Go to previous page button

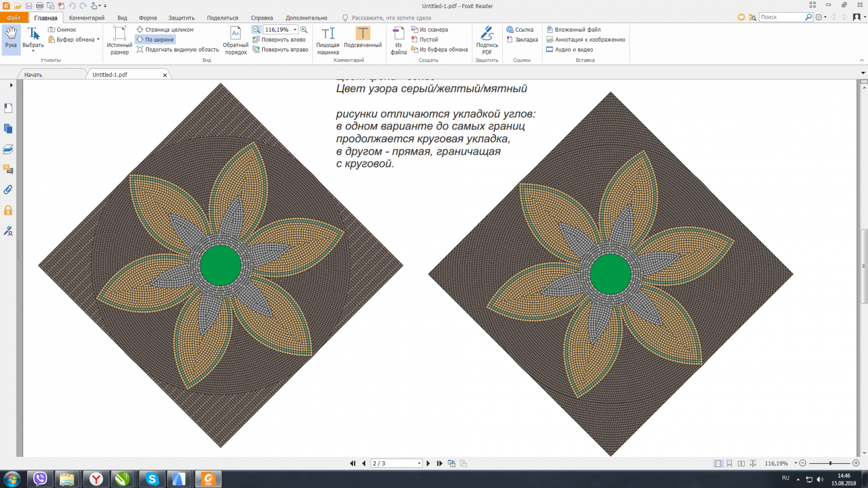pos(364,464)
